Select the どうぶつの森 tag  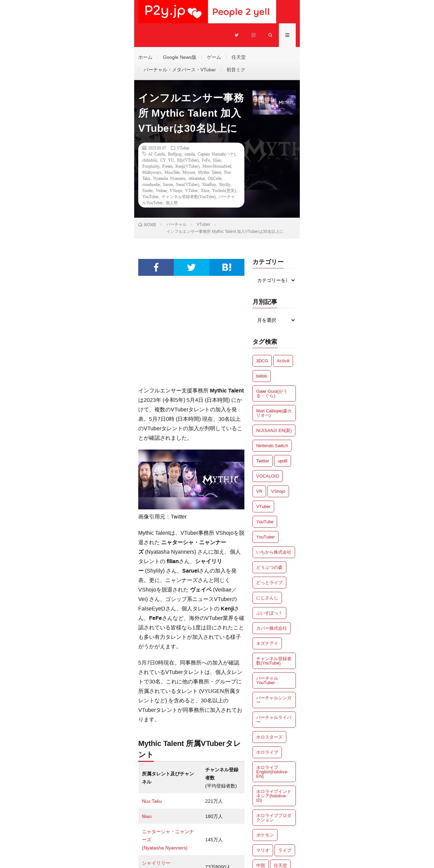pos(269,568)
